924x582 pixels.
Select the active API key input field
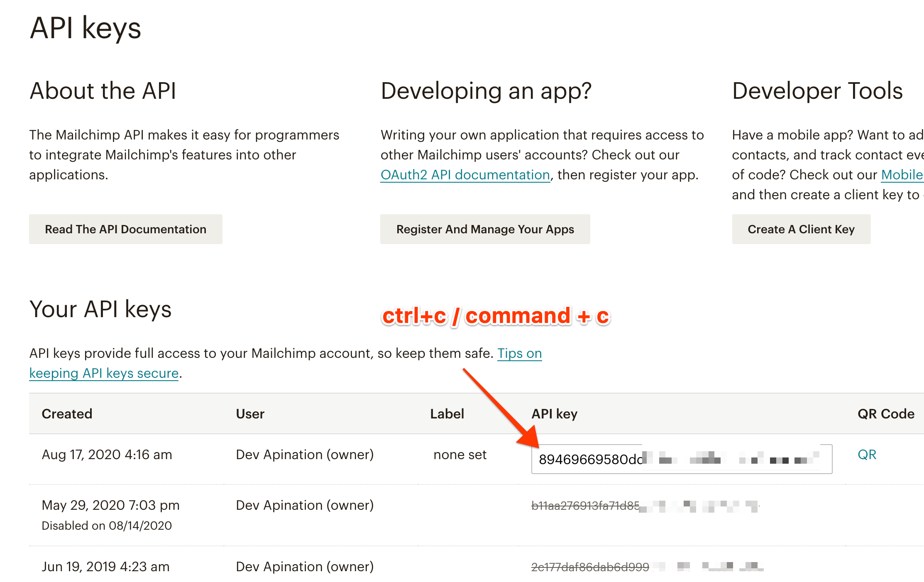681,459
